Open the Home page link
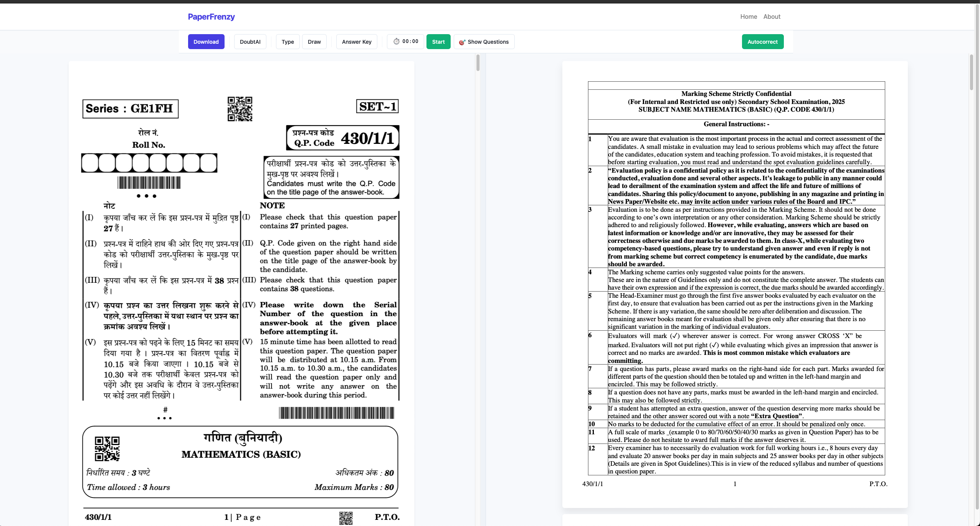The height and width of the screenshot is (526, 980). pyautogui.click(x=749, y=16)
